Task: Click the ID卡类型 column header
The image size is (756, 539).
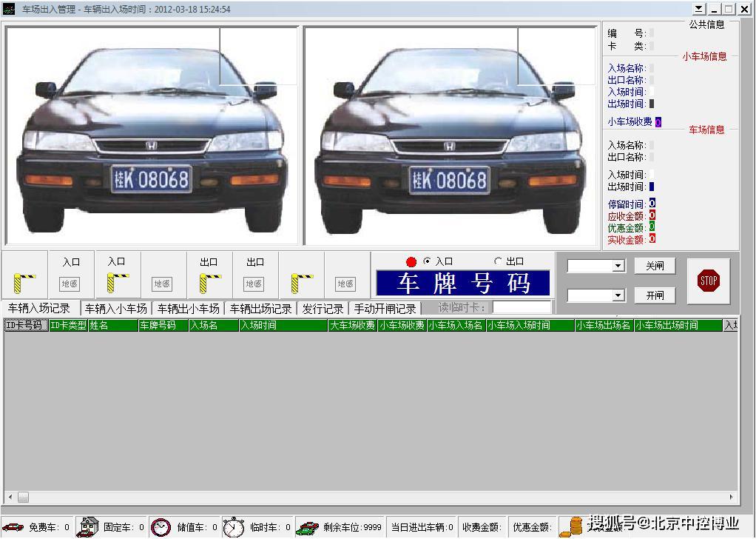Action: (x=69, y=325)
